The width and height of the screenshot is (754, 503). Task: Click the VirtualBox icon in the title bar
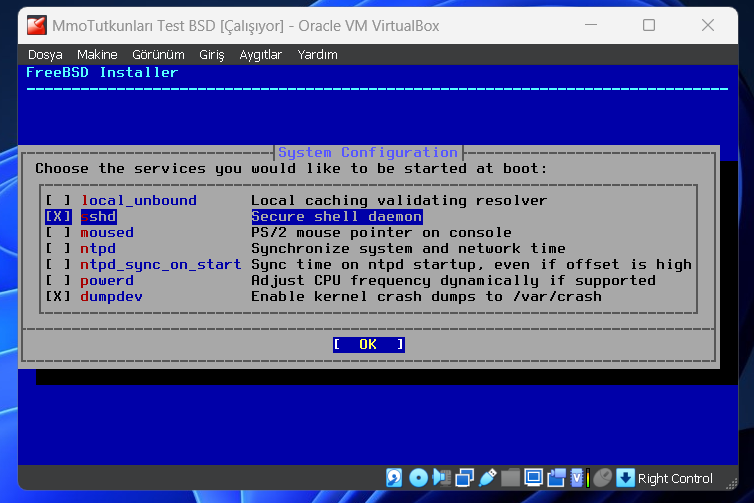point(37,25)
